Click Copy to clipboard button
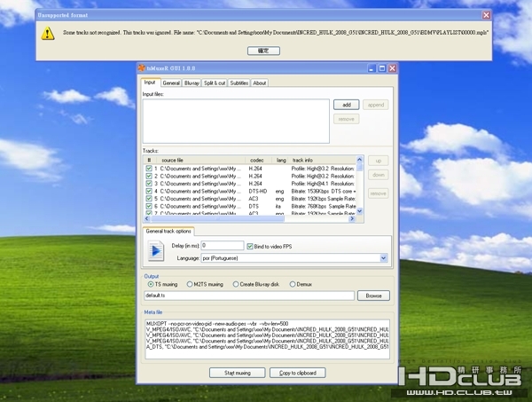Image resolution: width=532 pixels, height=402 pixels. tap(298, 373)
